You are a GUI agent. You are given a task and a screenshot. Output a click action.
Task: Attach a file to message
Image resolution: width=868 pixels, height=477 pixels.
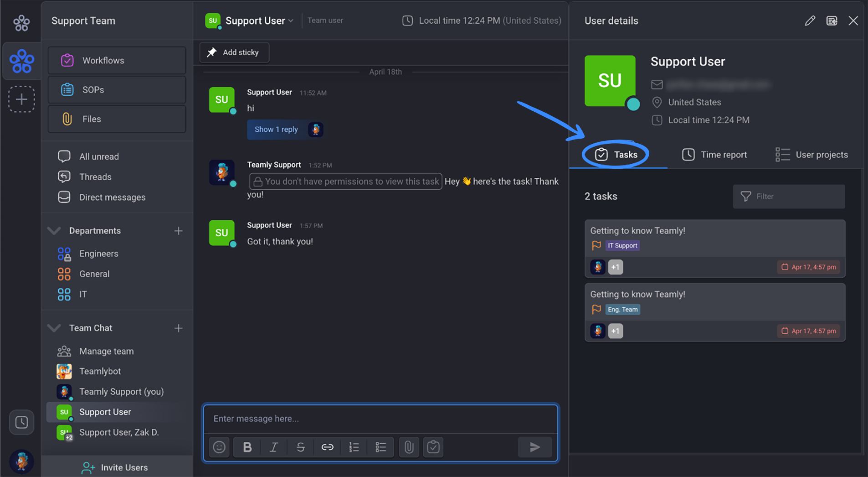[409, 447]
